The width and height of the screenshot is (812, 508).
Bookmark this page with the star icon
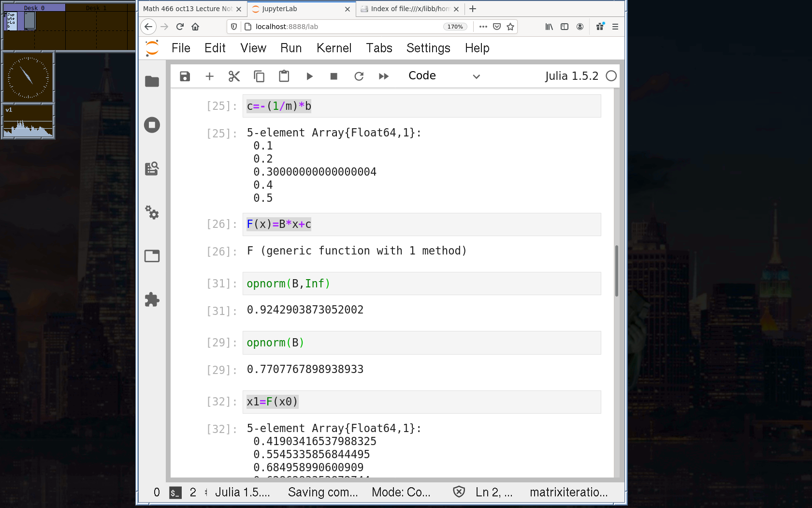coord(510,27)
